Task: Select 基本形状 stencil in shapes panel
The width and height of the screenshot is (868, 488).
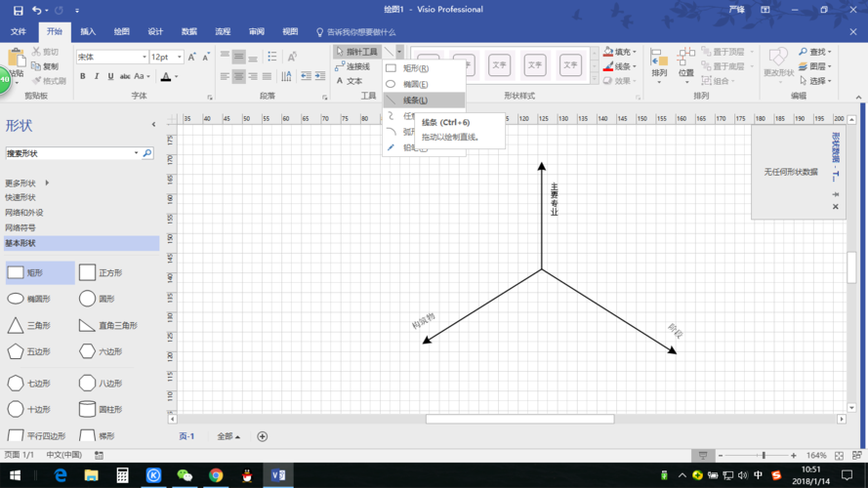Action: click(x=21, y=243)
